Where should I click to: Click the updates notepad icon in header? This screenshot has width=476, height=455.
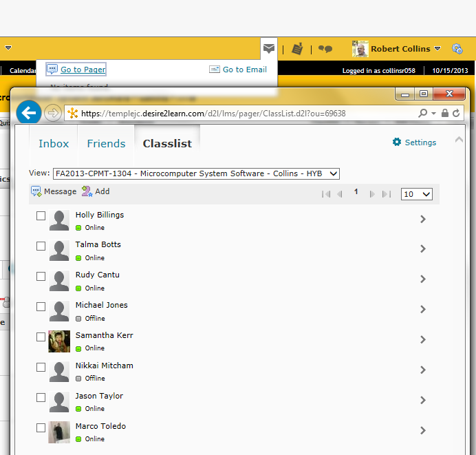(x=297, y=49)
